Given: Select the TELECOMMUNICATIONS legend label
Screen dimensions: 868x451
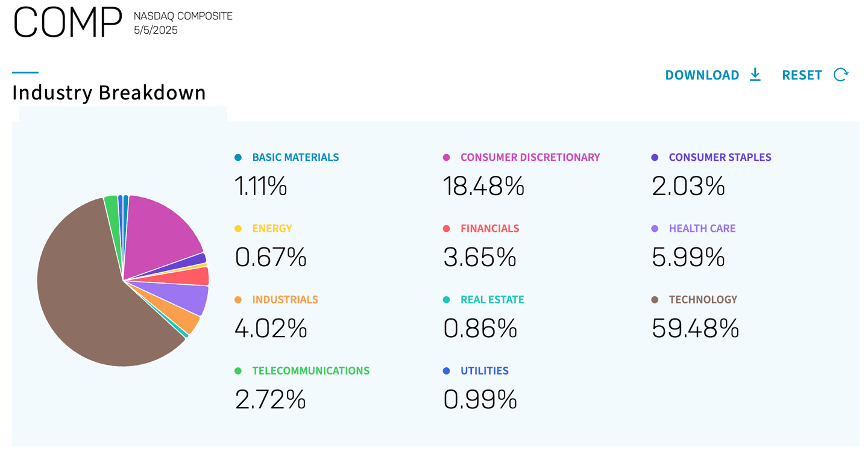Looking at the screenshot, I should pyautogui.click(x=310, y=371).
